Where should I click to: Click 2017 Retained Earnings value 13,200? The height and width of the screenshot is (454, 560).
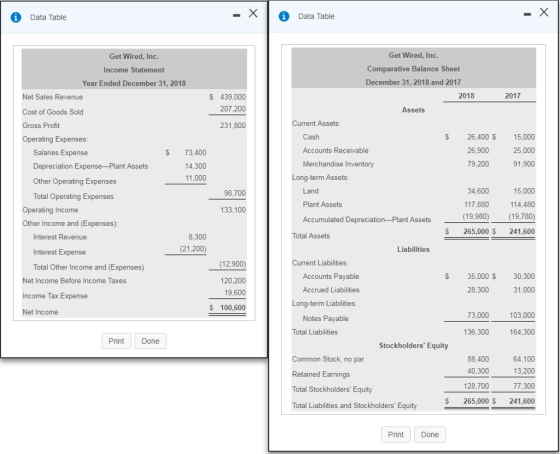tap(524, 371)
